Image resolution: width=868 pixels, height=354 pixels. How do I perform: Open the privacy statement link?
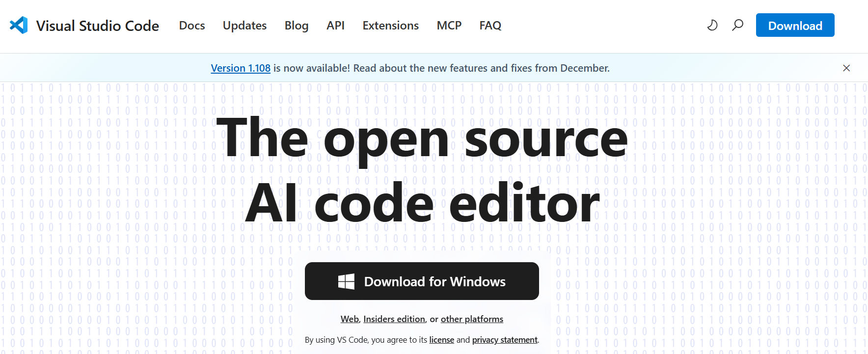tap(505, 340)
